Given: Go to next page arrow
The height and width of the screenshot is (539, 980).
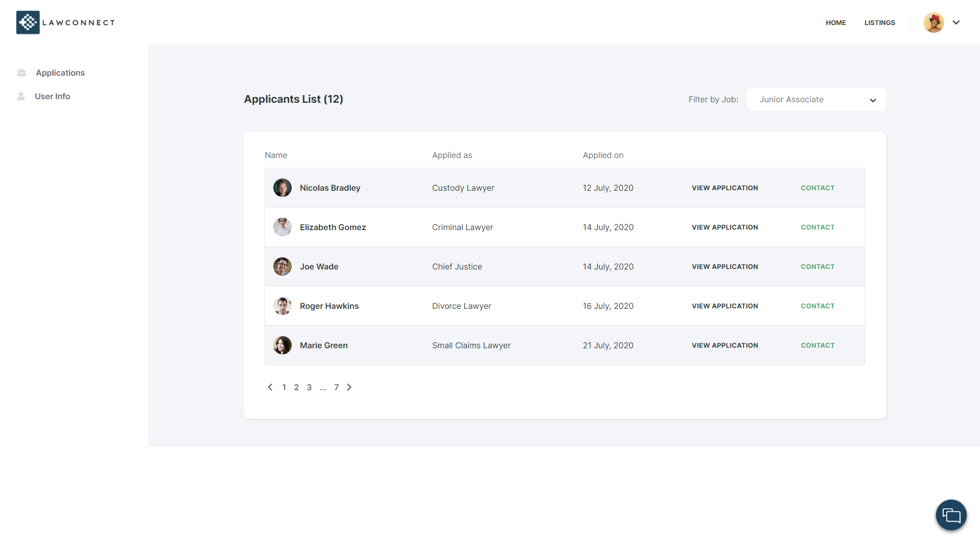Looking at the screenshot, I should click(350, 387).
